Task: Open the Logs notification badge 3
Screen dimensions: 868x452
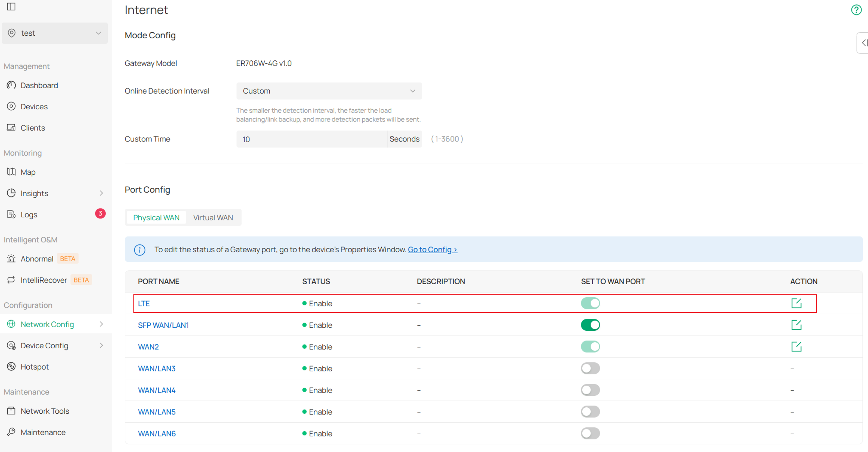Action: click(100, 214)
